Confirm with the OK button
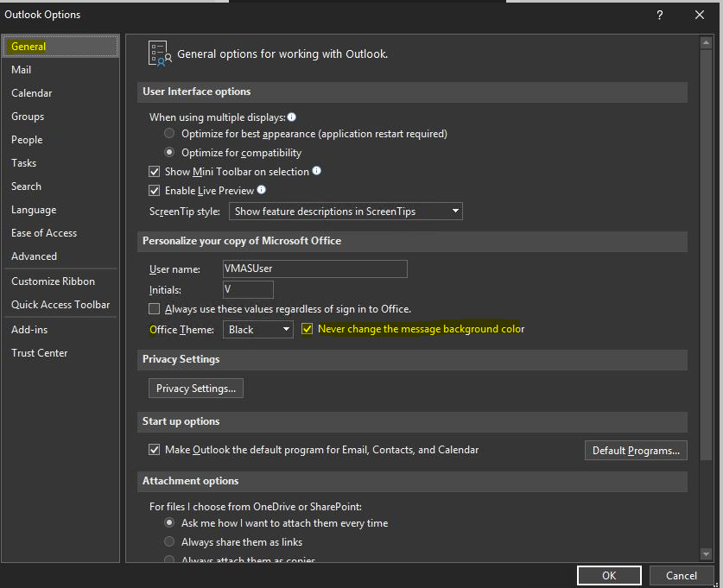 [x=609, y=576]
